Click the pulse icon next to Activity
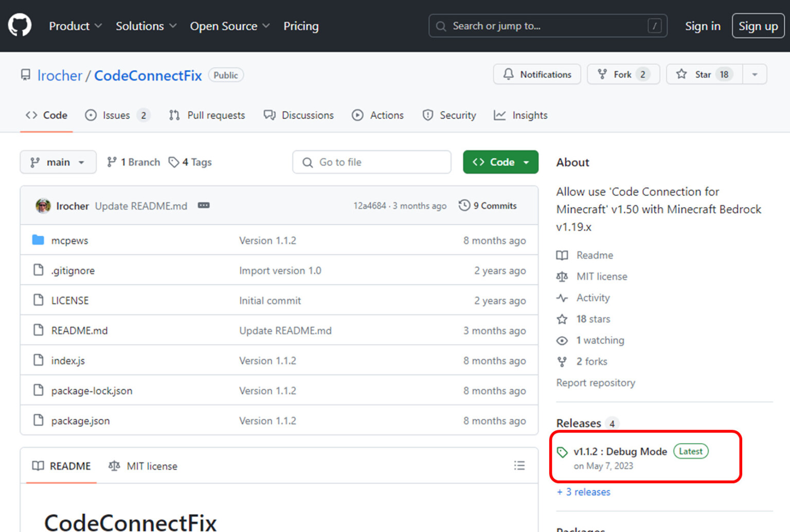The width and height of the screenshot is (790, 532). 562,298
